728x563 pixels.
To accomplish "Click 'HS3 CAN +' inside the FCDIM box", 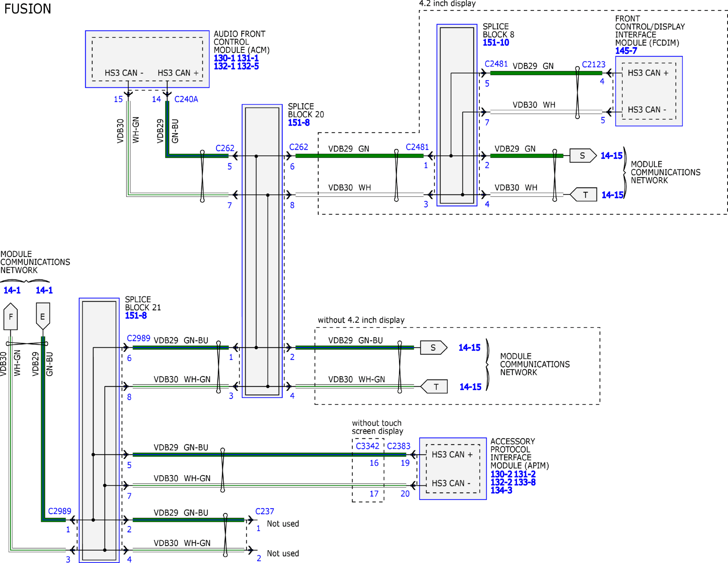I will [x=648, y=73].
